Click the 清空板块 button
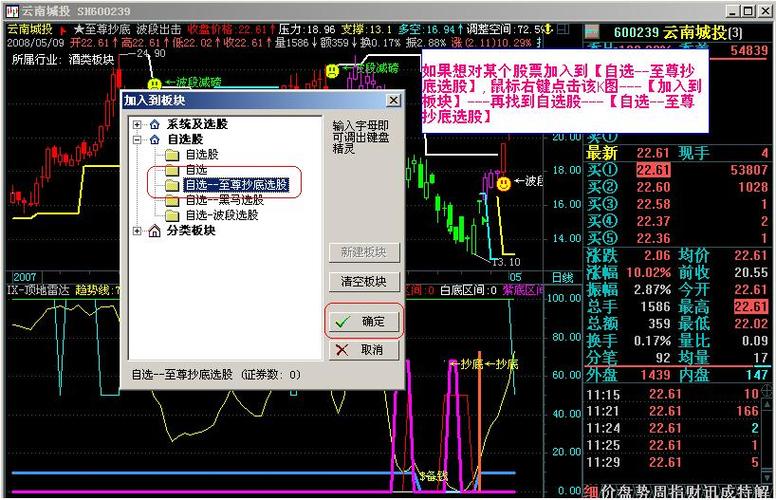 coord(364,282)
